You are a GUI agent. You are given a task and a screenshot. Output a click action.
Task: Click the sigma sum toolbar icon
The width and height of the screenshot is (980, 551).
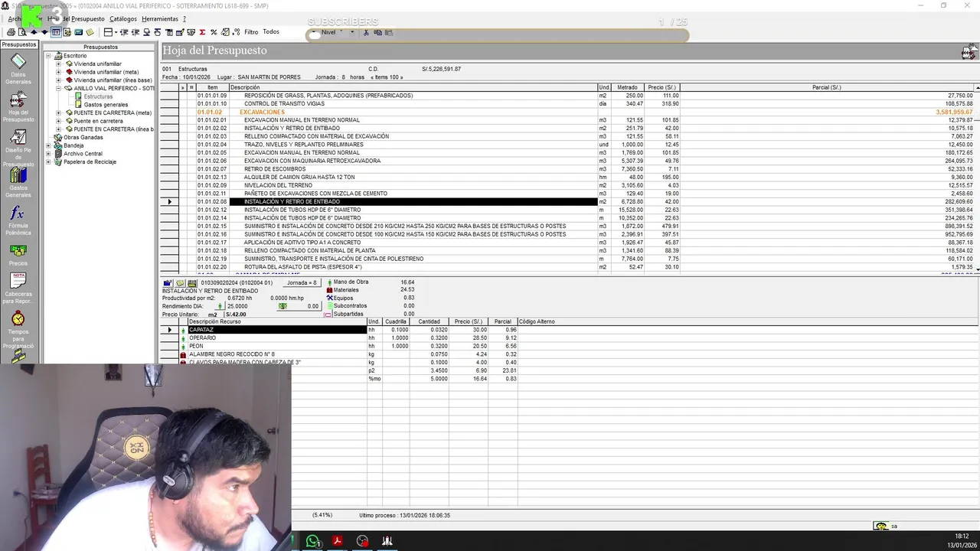coord(202,32)
